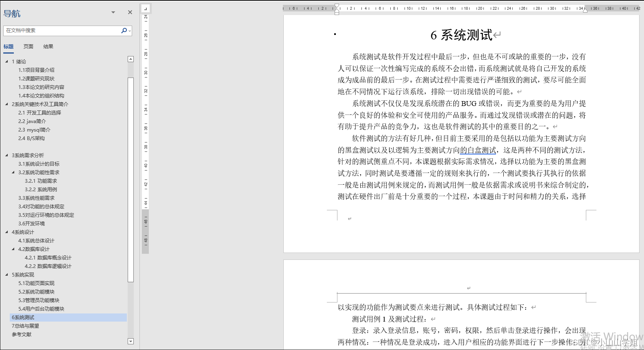Go to heading 1.2课题研究现状
The image size is (644, 350).
pyautogui.click(x=36, y=79)
